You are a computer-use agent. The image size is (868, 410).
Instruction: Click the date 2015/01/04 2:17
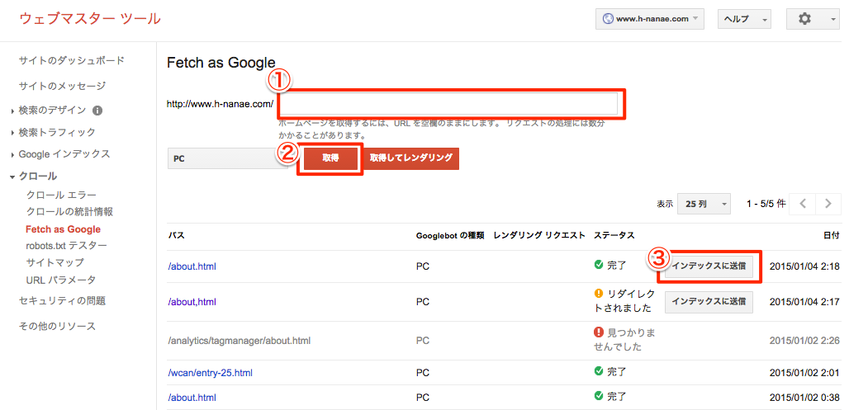click(x=804, y=302)
